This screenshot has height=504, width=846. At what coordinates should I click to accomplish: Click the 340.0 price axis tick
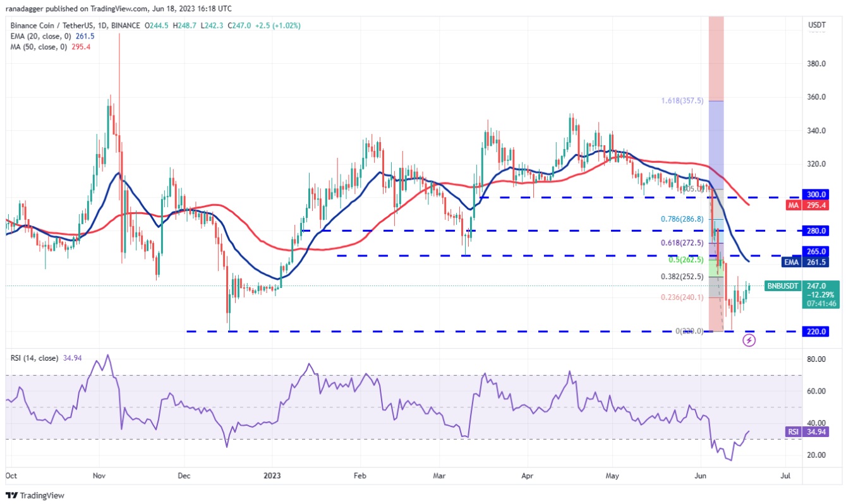coord(817,131)
